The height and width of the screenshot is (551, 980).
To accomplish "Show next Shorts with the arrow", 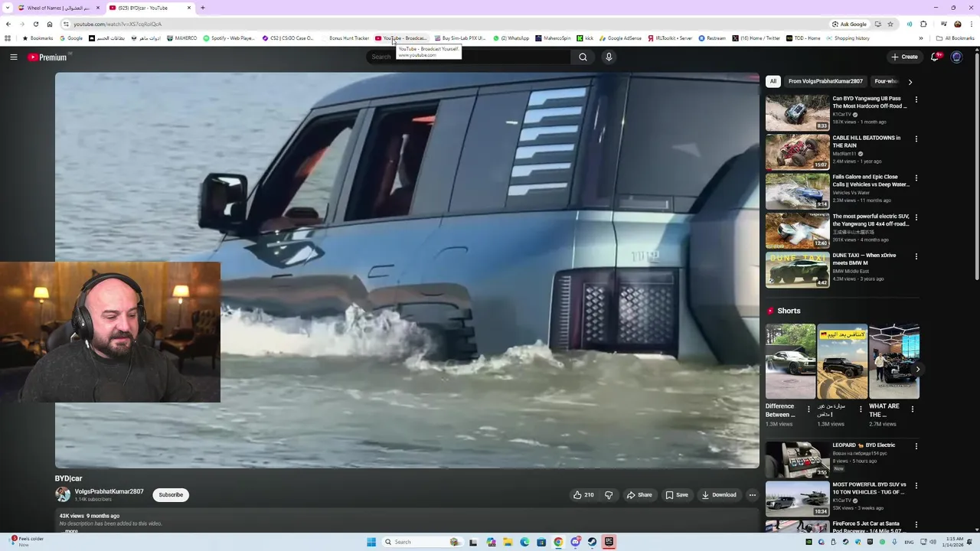I will click(x=917, y=369).
